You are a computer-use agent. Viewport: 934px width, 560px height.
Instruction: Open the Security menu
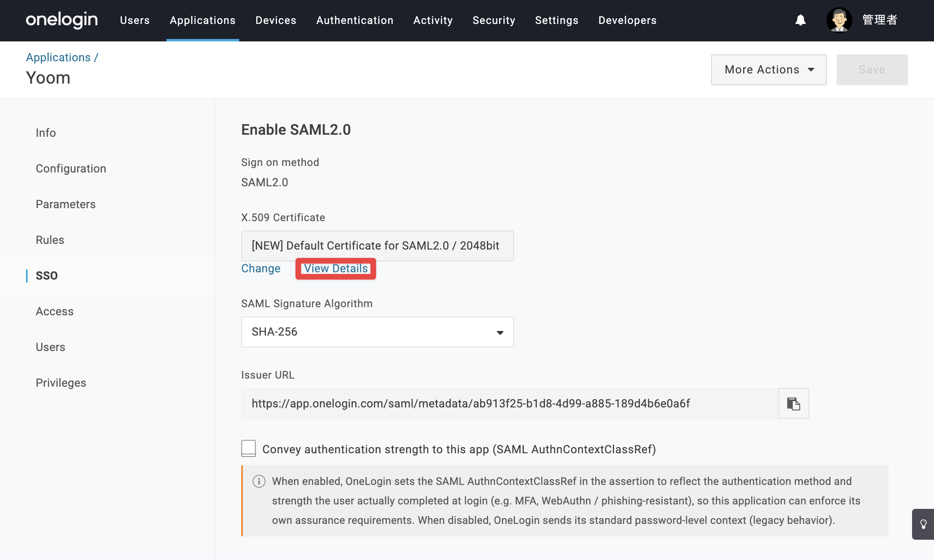pos(494,20)
